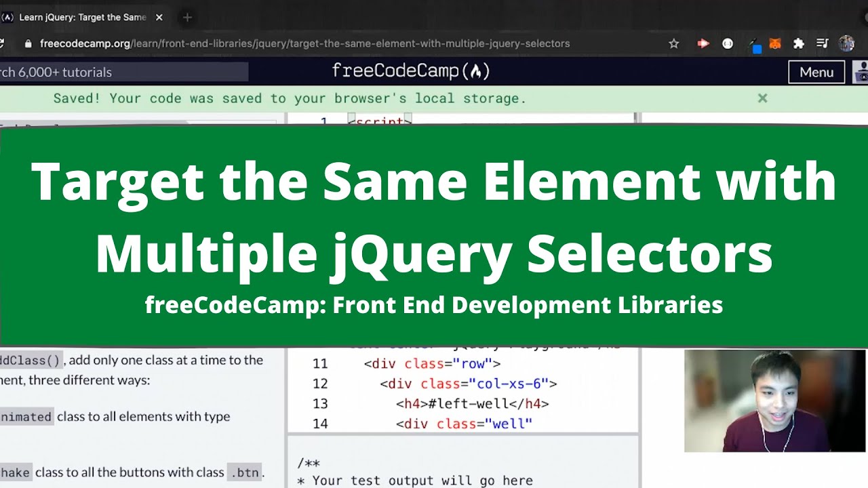Viewport: 868px width, 488px height.
Task: Place cursor on line 12 col-xs-6 div
Action: point(468,384)
